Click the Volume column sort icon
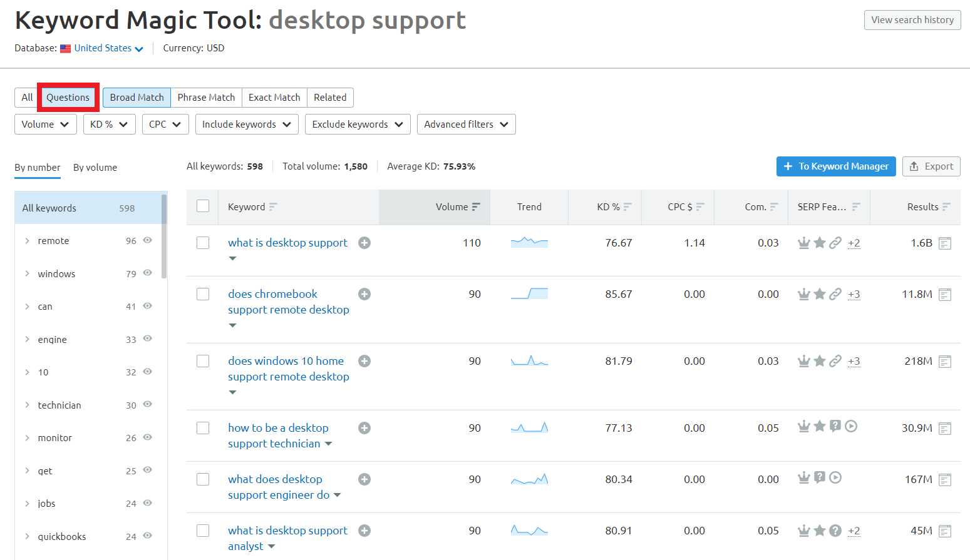This screenshot has width=970, height=560. 476,207
